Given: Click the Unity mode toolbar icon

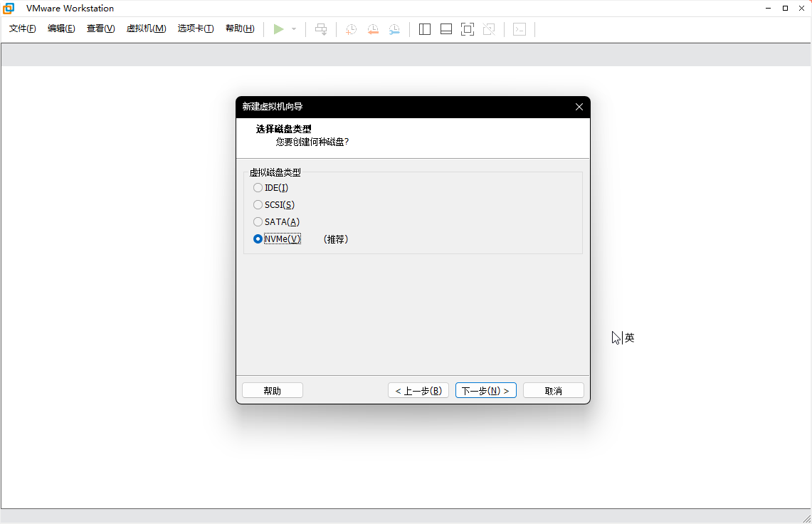Looking at the screenshot, I should (489, 29).
